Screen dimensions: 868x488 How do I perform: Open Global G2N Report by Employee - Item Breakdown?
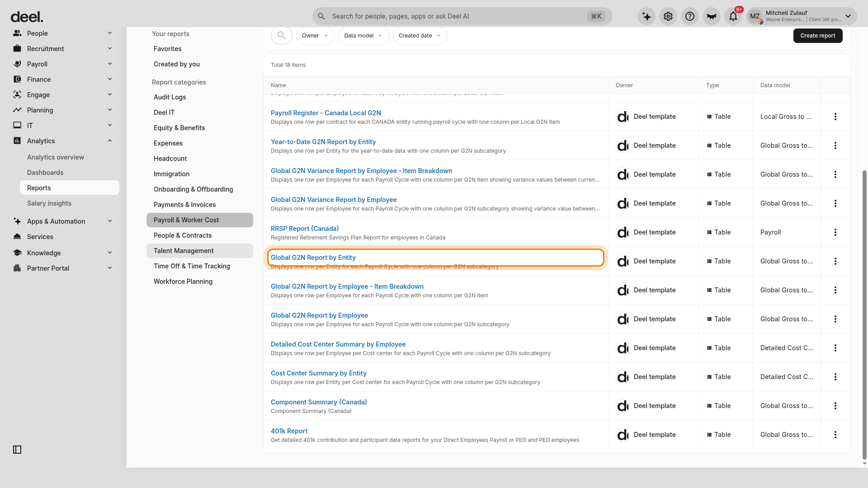pos(347,286)
